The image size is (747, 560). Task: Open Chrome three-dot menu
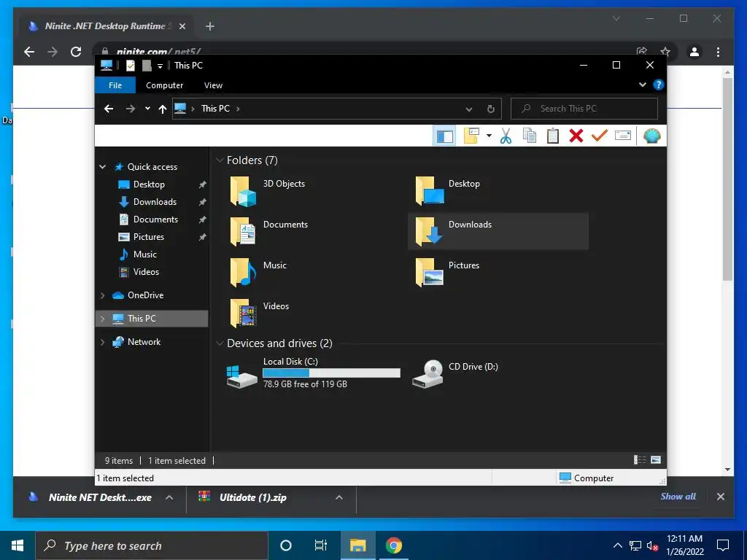(x=718, y=52)
